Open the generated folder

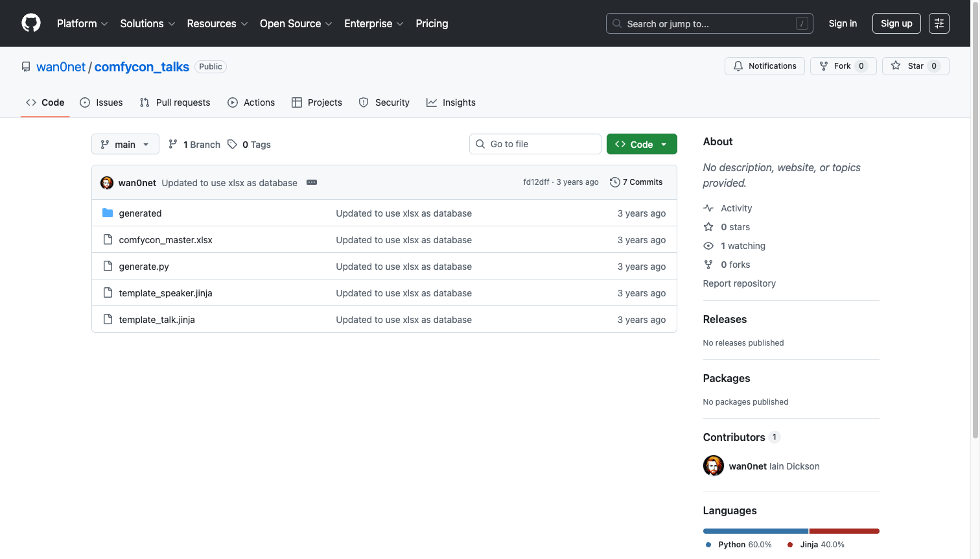pos(140,213)
